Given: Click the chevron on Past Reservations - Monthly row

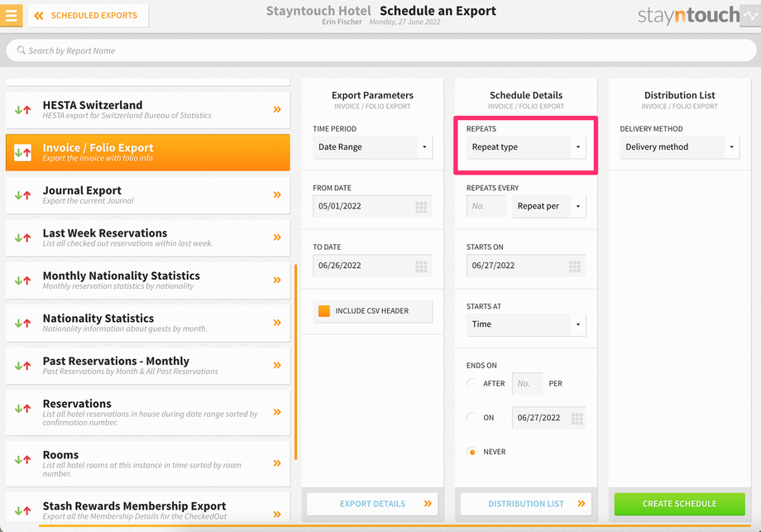Looking at the screenshot, I should 277,366.
